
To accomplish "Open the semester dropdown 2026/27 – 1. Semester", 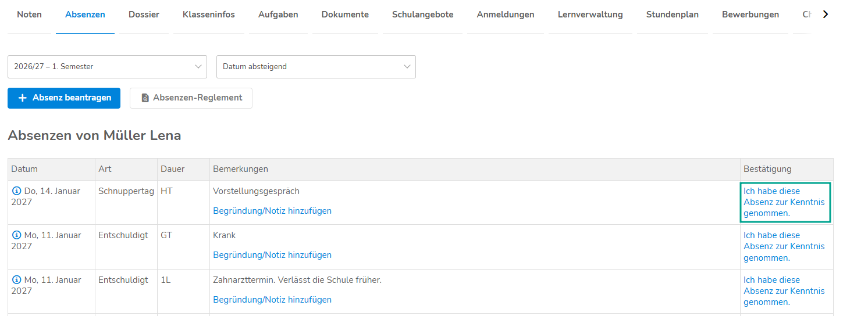I will [x=107, y=67].
